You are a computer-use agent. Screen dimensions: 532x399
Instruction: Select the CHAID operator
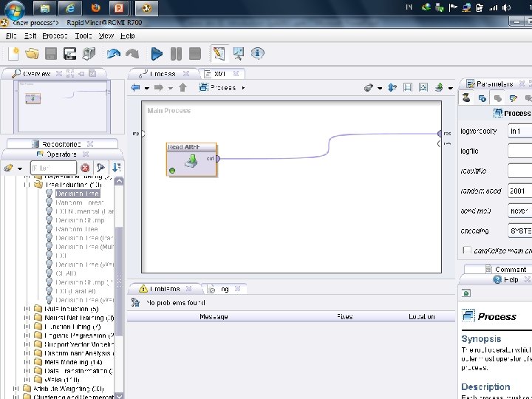pyautogui.click(x=66, y=273)
